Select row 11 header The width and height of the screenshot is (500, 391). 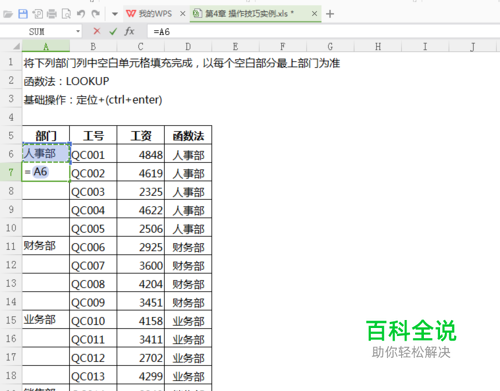point(11,246)
